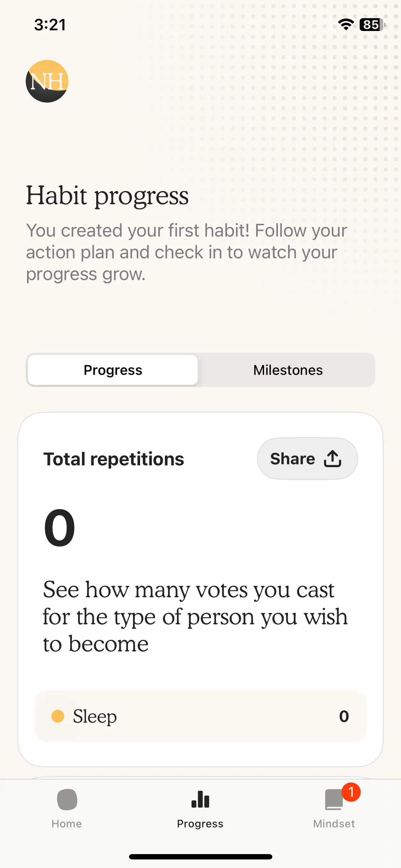Tap the Progress label in bottom bar
The image size is (401, 868).
point(200,824)
